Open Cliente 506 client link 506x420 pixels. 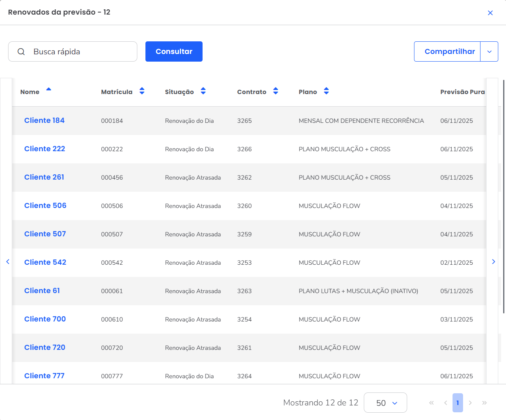(x=45, y=206)
